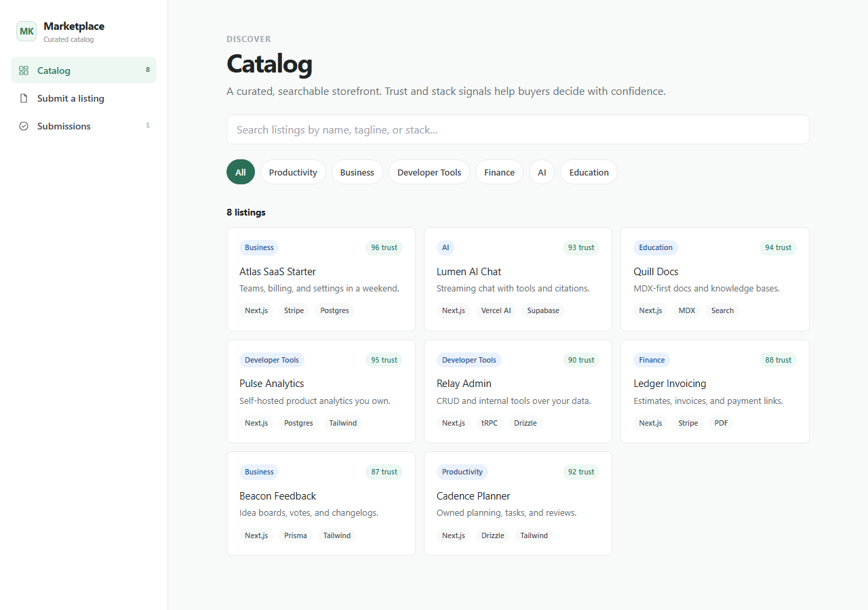Click the Vercel AI stack tag
Screen dimensions: 868x610
[x=496, y=310]
